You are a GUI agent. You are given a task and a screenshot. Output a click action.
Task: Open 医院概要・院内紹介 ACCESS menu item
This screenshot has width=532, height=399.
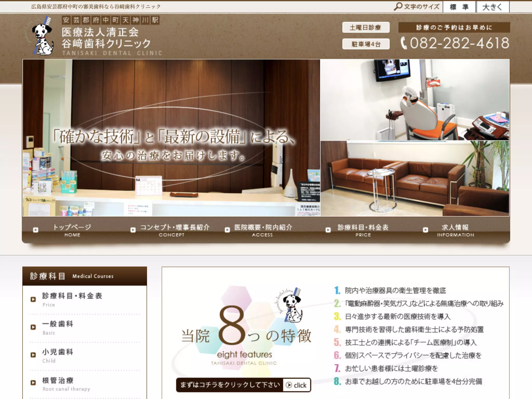[263, 230]
